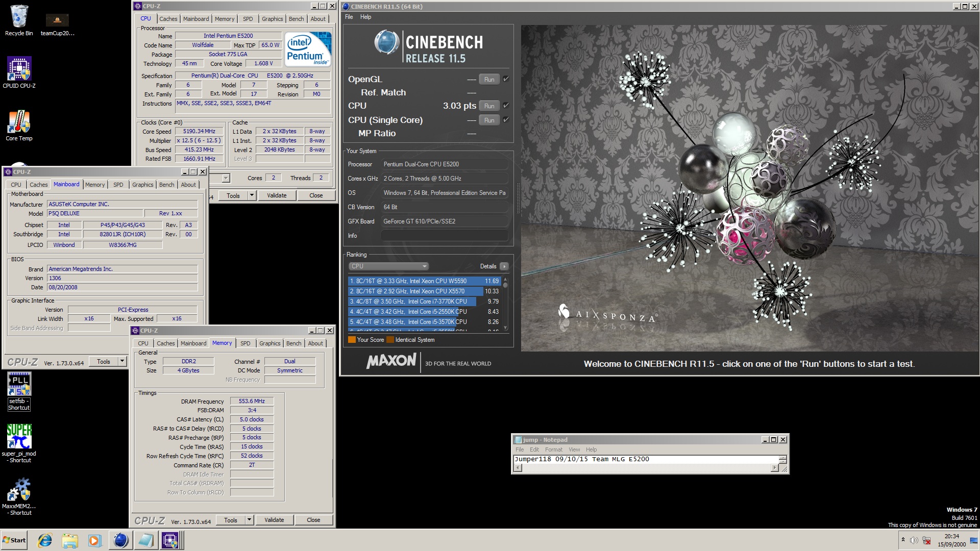Switch to Caches tab in top CPU-Z window
This screenshot has height=551, width=980.
[x=168, y=19]
